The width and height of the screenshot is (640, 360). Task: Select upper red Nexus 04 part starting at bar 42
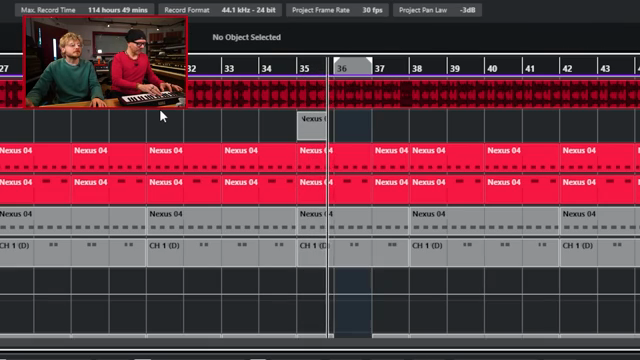coord(597,158)
